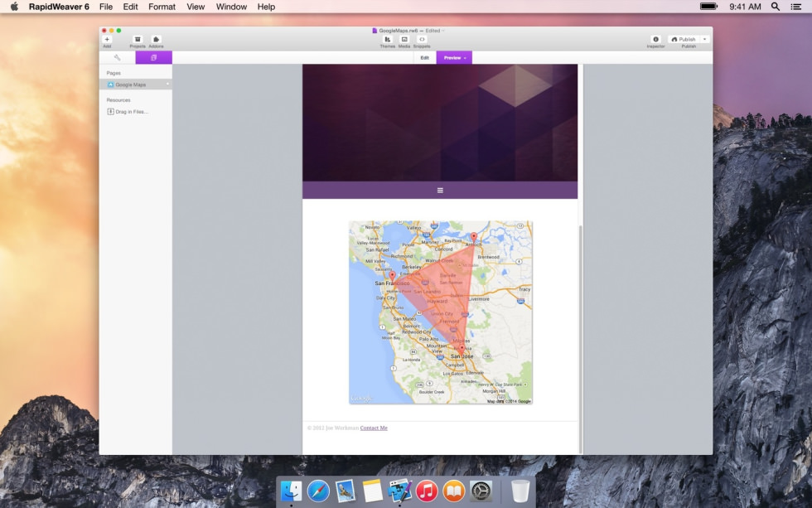Open the Apple menu
Screen dimensions: 812x508
(x=14, y=7)
